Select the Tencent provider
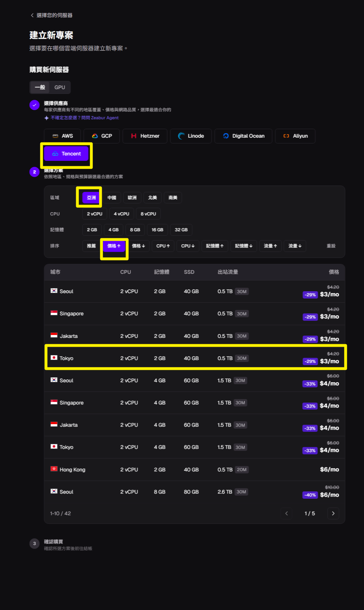 (66, 154)
